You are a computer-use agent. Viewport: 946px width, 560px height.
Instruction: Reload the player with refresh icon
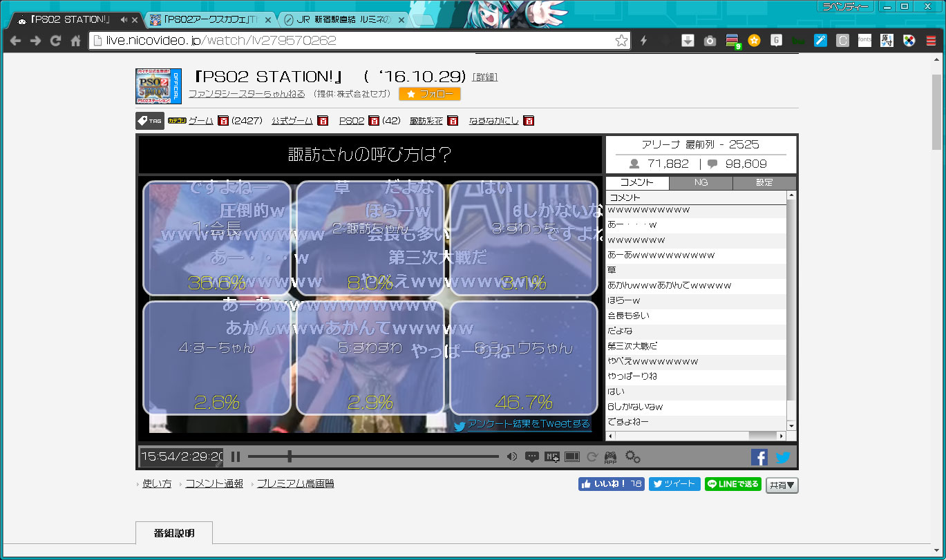pos(592,456)
